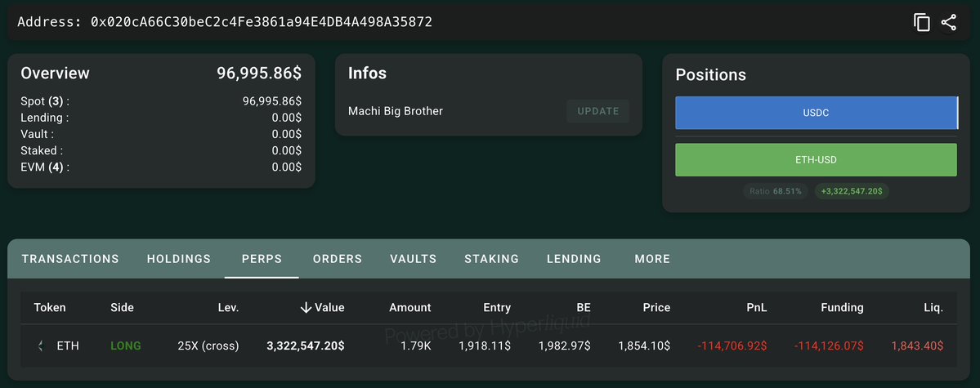Screen dimensions: 980x388
Task: Click the +3,322,547.20$ green badge
Action: [x=851, y=191]
